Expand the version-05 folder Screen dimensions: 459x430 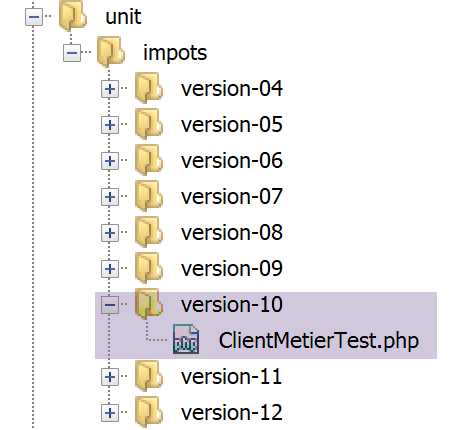(110, 125)
